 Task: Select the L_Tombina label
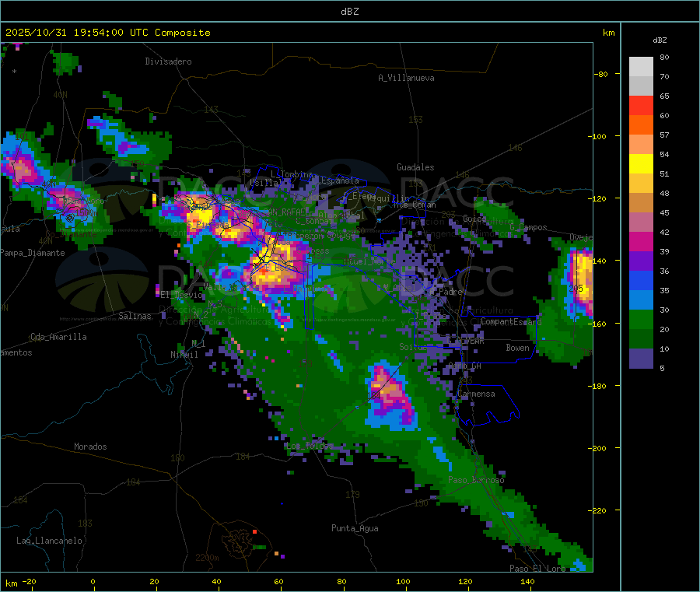point(292,174)
